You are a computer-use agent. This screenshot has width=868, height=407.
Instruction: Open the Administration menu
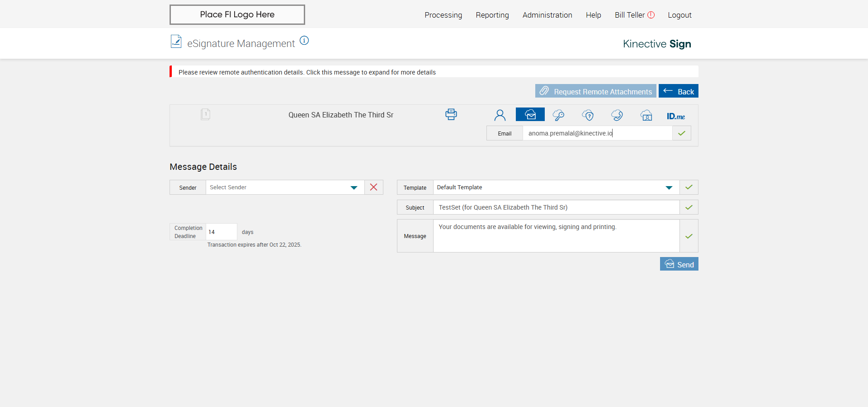coord(547,15)
